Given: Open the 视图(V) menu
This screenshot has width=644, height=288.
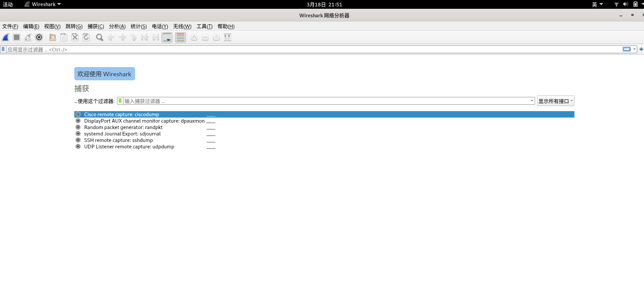Looking at the screenshot, I should tap(52, 26).
